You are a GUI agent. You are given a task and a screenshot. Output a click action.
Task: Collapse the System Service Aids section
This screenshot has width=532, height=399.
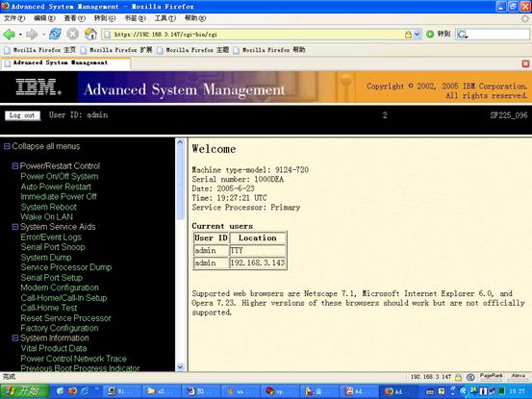click(x=15, y=227)
